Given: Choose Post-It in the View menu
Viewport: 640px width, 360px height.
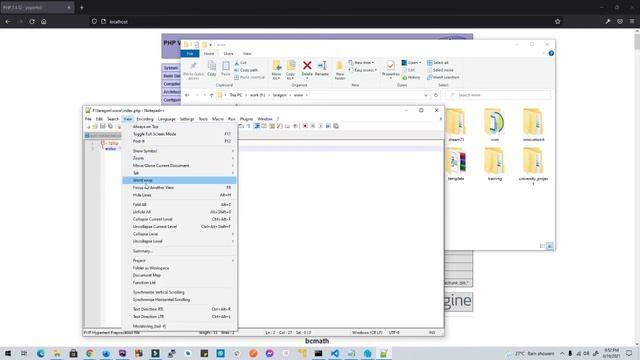Looking at the screenshot, I should 179,141.
